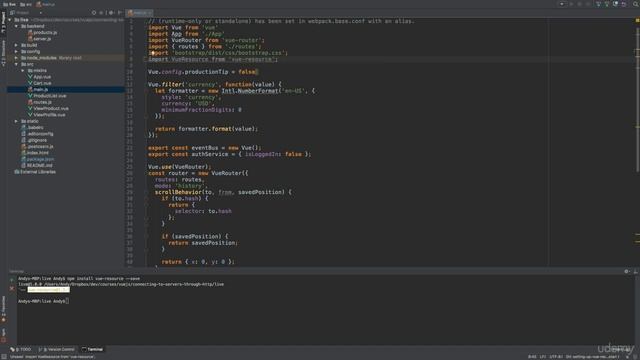Click the 'live' breadcrumb in navigation bar
640x360 pixels.
(x=9, y=4)
